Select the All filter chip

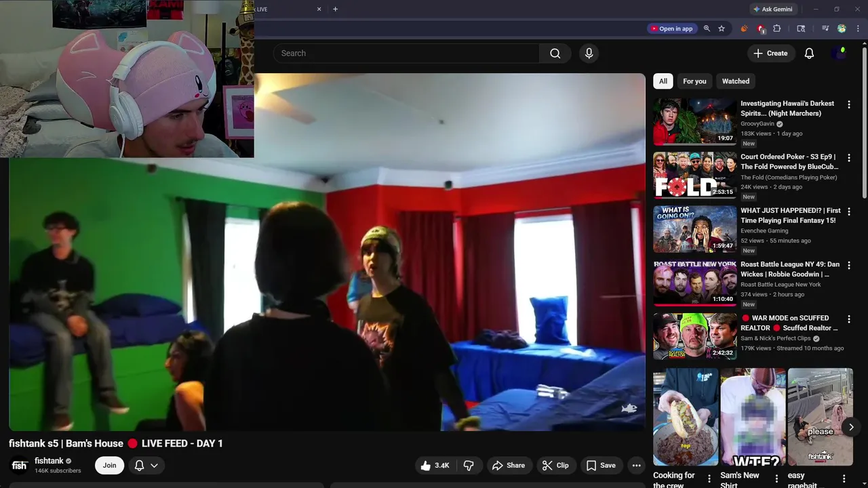663,81
